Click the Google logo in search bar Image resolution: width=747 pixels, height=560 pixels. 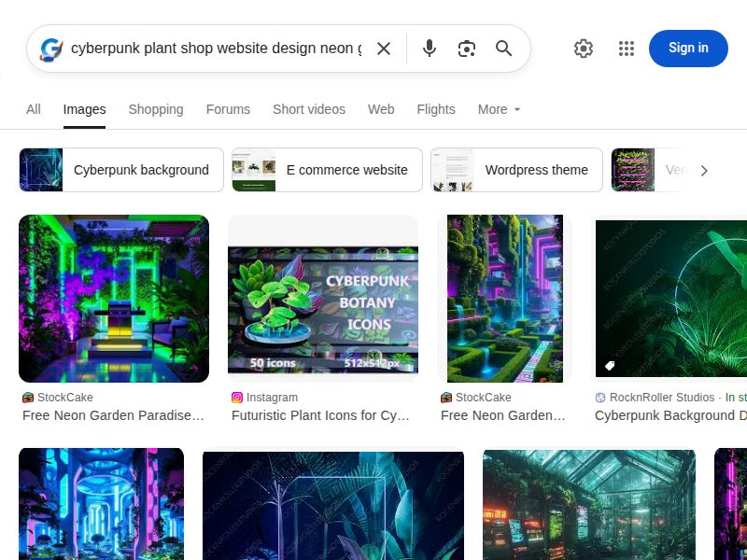pyautogui.click(x=49, y=48)
